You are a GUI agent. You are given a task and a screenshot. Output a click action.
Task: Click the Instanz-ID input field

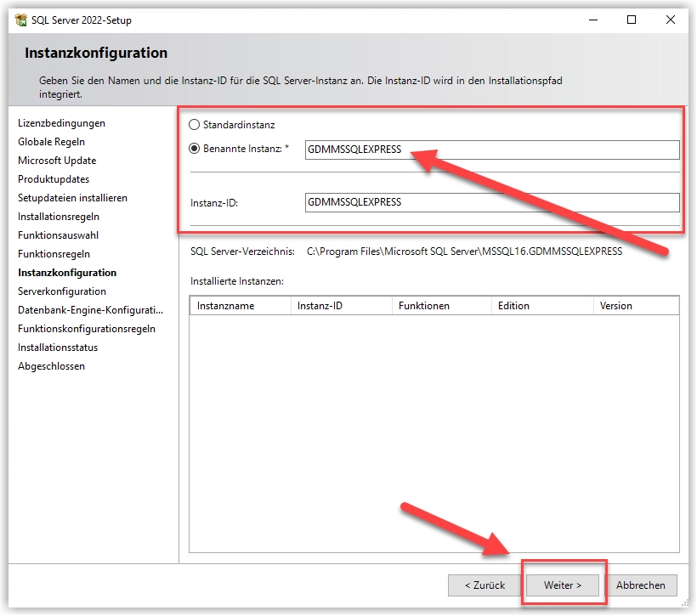click(x=492, y=203)
